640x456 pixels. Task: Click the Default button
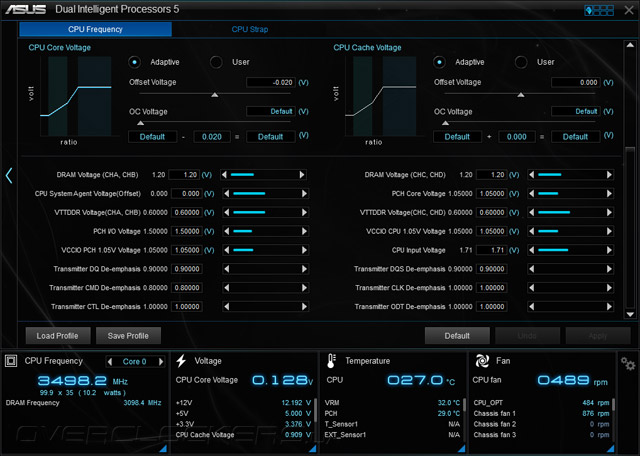tap(457, 336)
